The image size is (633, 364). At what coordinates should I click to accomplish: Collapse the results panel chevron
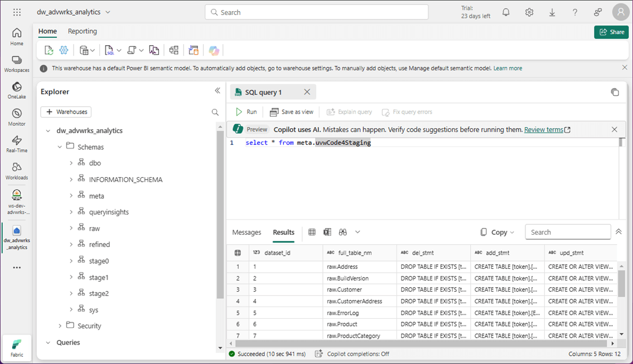[618, 232]
